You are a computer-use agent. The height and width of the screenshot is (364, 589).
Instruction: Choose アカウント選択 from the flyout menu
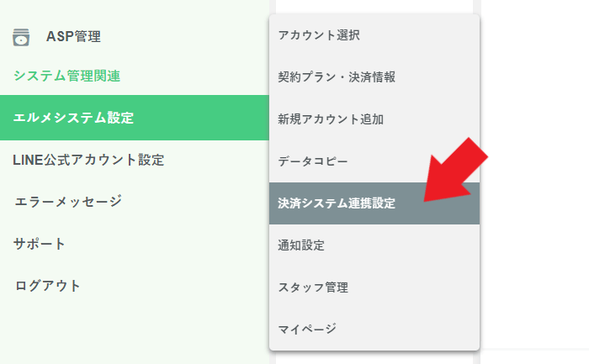(319, 35)
